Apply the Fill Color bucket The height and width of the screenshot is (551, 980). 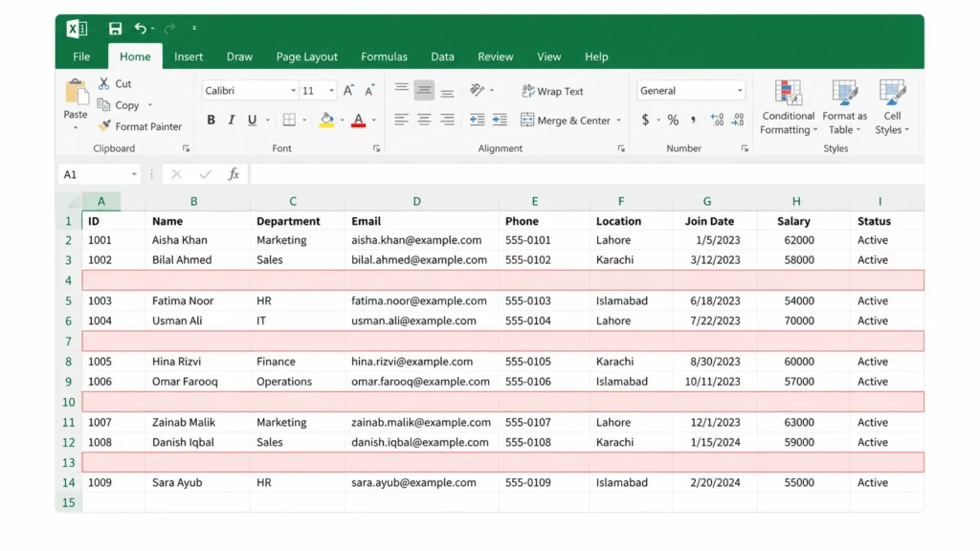pyautogui.click(x=326, y=120)
